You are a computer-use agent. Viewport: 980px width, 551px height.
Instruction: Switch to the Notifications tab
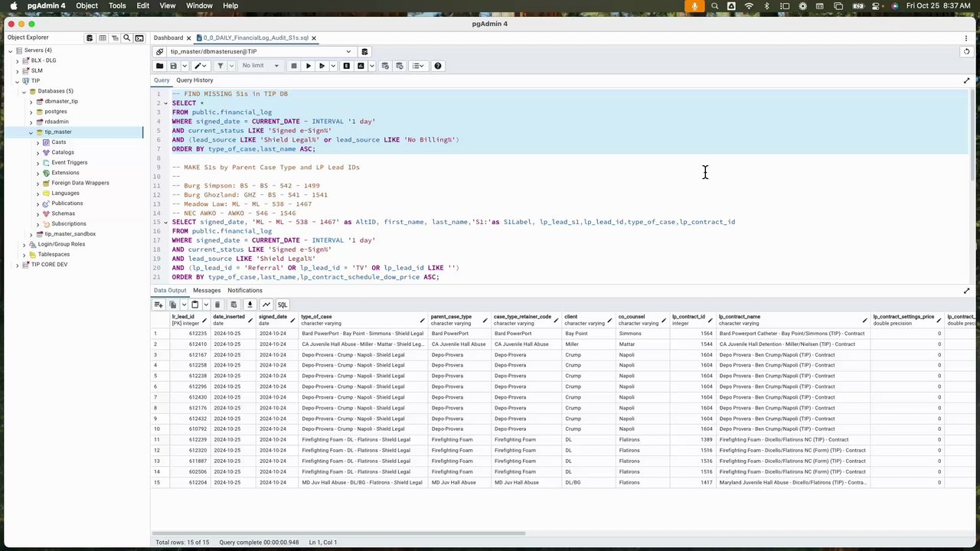click(245, 291)
